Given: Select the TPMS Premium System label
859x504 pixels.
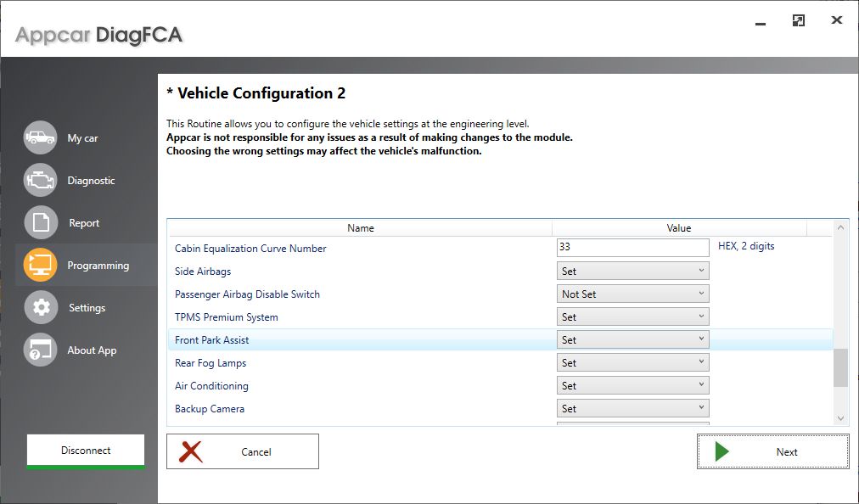Looking at the screenshot, I should (227, 317).
